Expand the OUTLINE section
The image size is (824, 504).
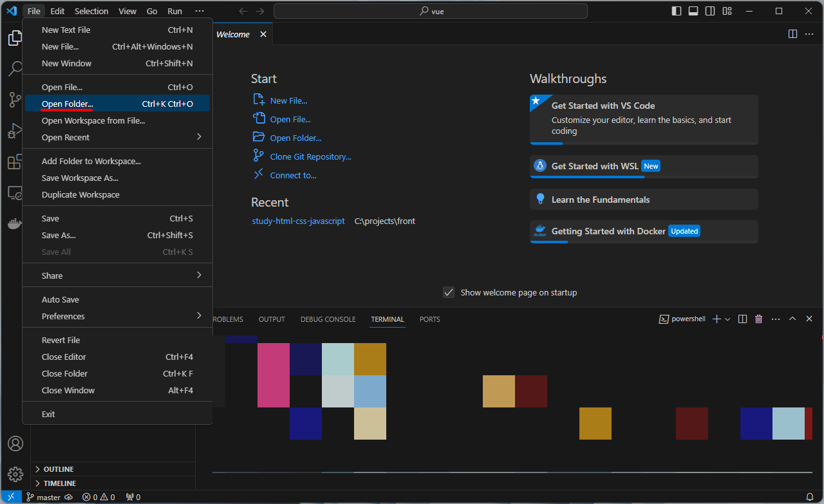[x=113, y=469]
